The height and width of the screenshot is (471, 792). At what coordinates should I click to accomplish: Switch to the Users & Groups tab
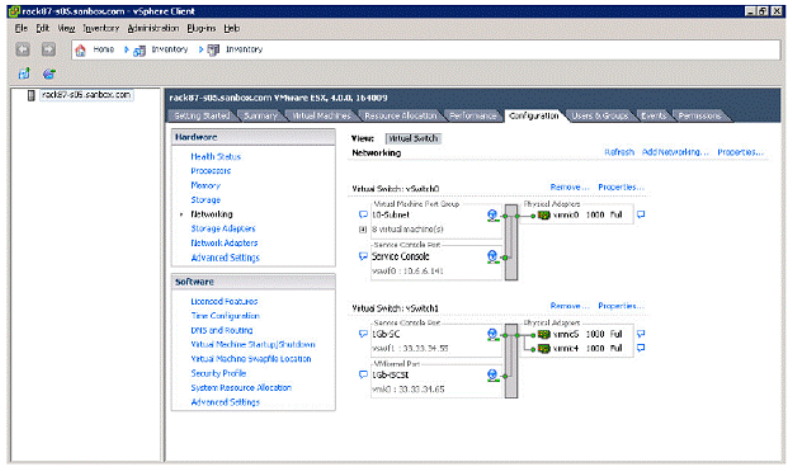[600, 116]
